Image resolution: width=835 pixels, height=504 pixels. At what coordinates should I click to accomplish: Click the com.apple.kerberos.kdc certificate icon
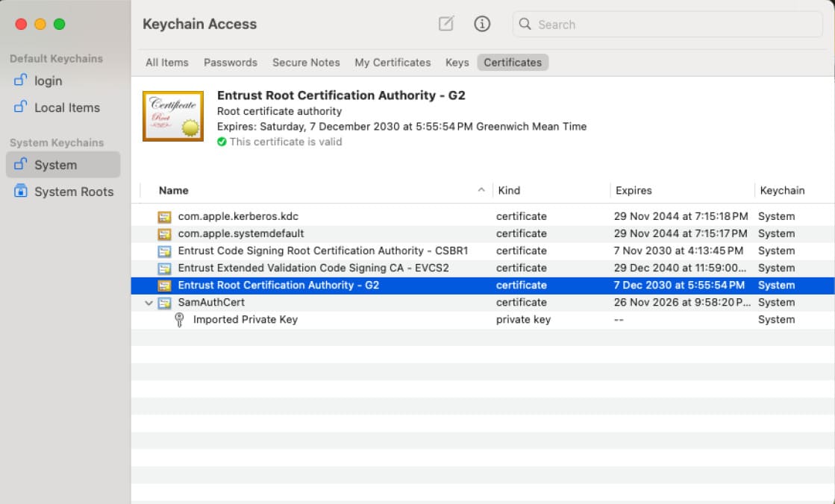(x=164, y=216)
